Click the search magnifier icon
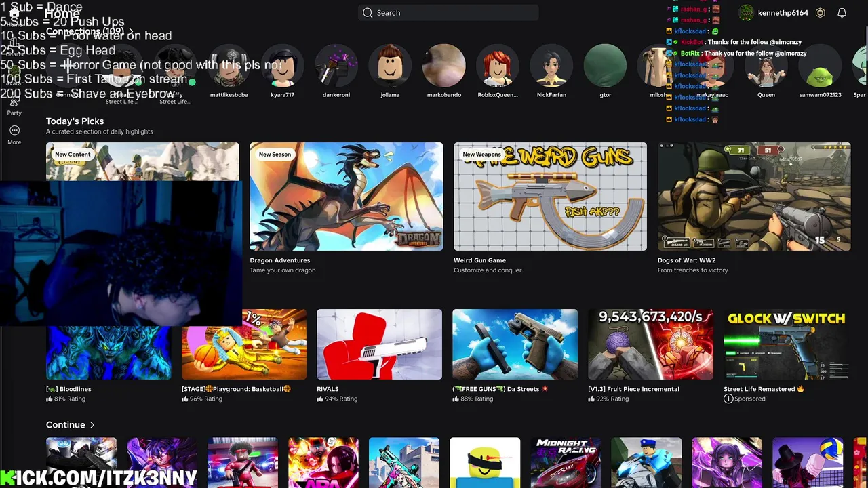 point(368,12)
